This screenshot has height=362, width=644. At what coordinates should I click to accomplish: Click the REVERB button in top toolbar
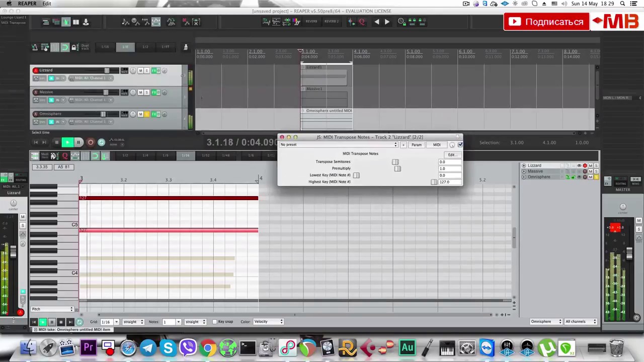click(311, 22)
